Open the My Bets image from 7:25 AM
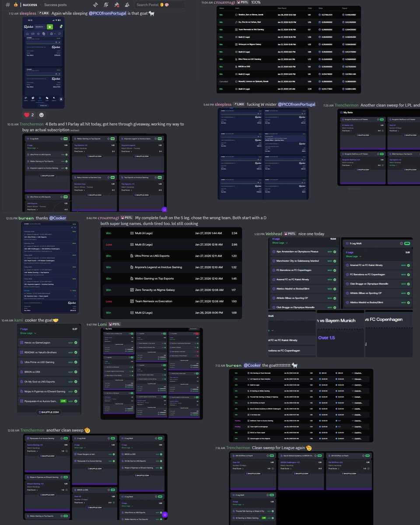 pos(379,147)
